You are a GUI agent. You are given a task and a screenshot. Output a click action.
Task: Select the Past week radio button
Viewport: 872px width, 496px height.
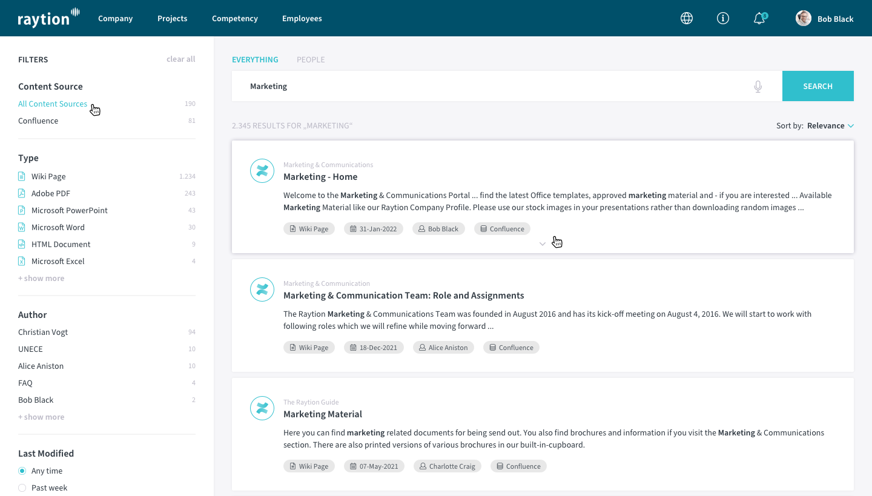click(22, 488)
